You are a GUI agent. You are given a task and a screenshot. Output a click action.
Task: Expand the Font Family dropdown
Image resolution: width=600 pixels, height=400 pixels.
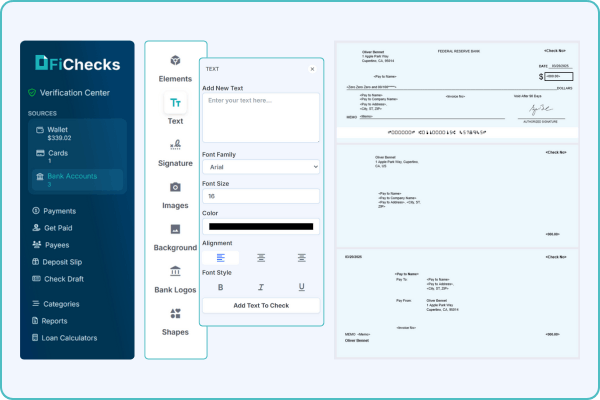point(261,167)
